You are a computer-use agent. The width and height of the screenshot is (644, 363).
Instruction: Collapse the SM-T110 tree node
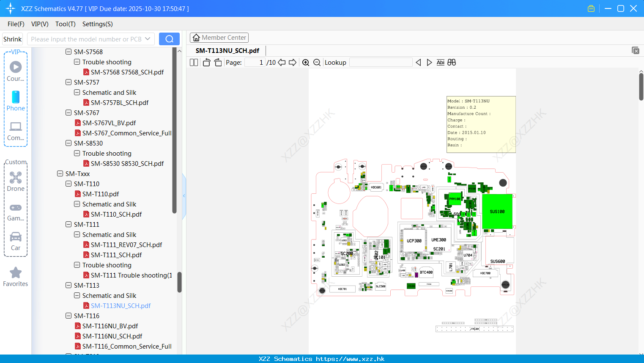click(69, 184)
